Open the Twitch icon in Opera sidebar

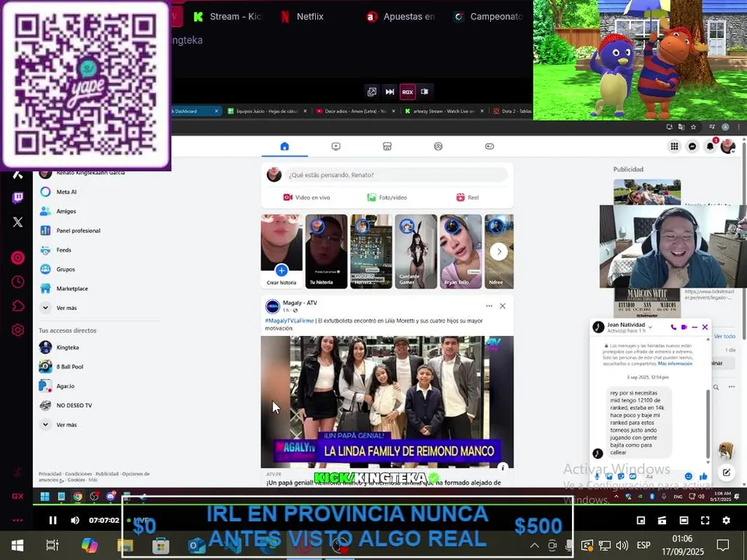18,197
